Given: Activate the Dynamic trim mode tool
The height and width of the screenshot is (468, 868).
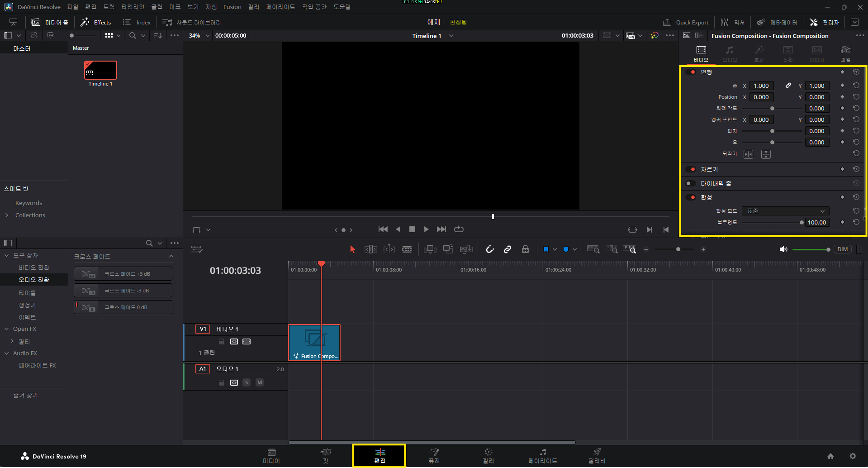Looking at the screenshot, I should 389,249.
